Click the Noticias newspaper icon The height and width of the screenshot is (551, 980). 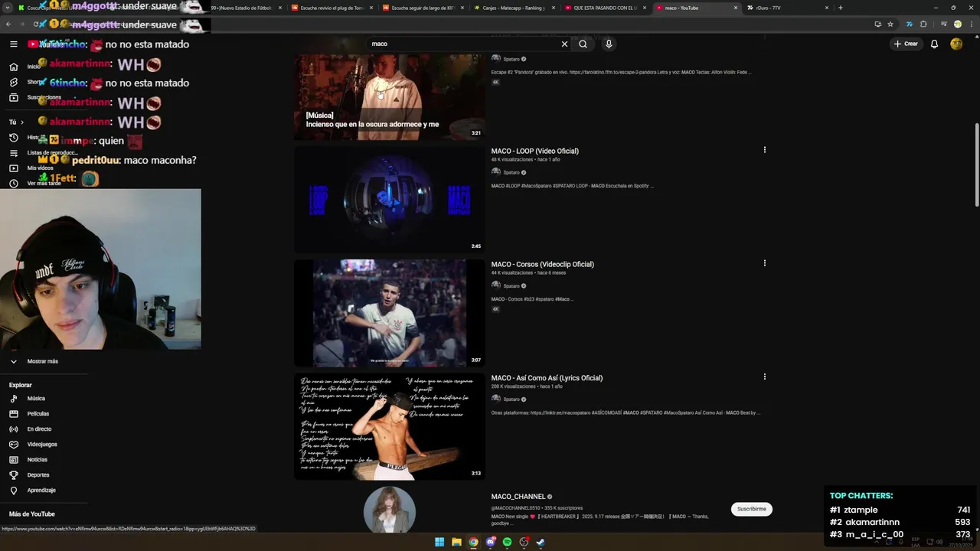pos(13,459)
